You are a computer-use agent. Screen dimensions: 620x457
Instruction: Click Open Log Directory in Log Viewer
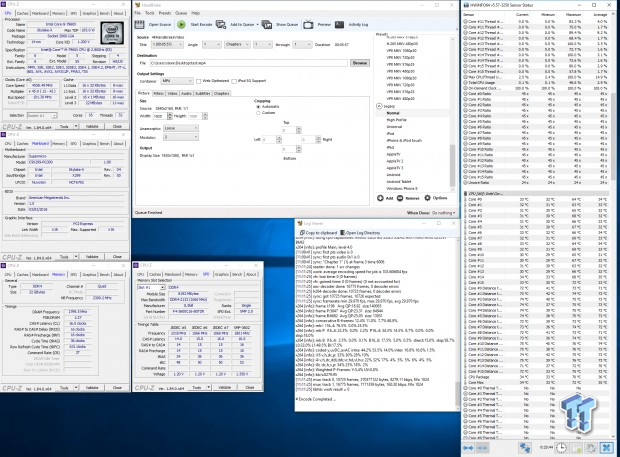click(x=360, y=233)
